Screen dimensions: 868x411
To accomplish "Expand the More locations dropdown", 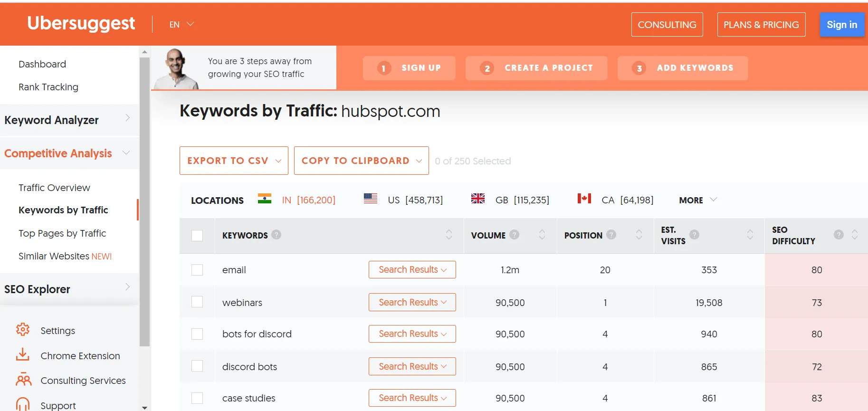I will 697,200.
